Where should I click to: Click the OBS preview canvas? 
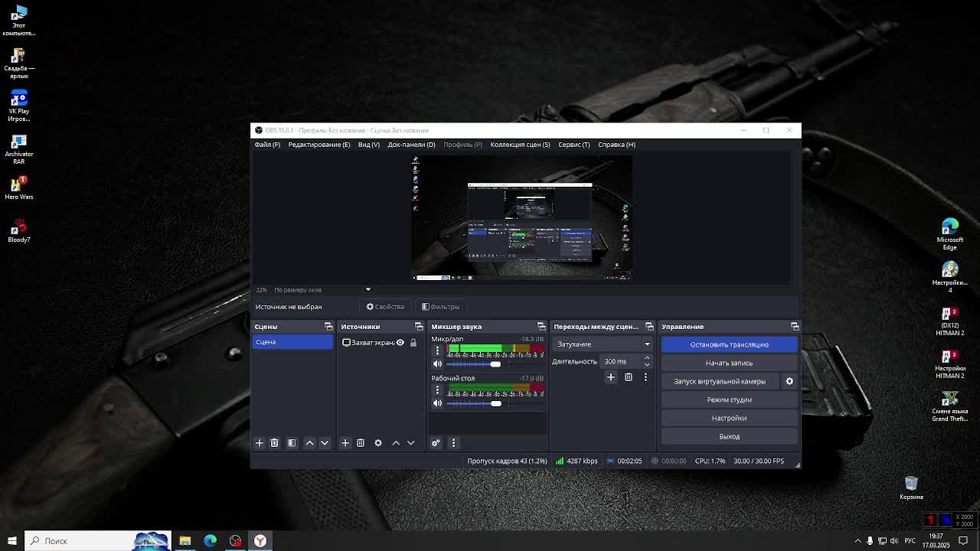(x=522, y=218)
